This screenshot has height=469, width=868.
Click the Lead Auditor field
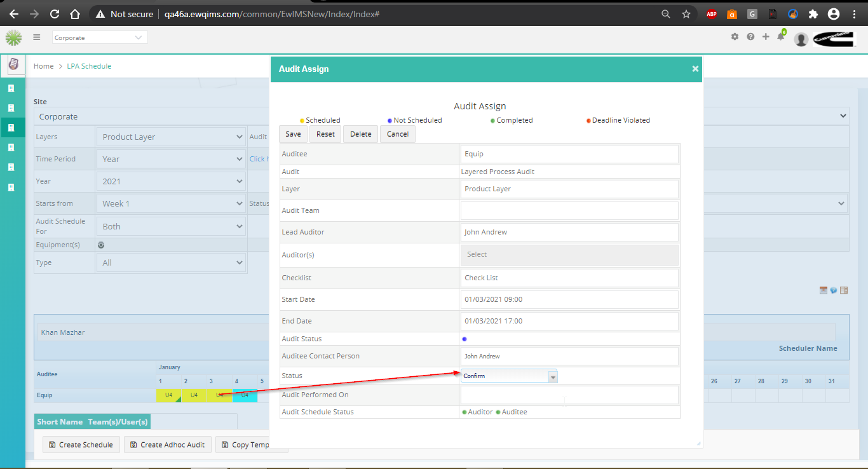(x=569, y=232)
